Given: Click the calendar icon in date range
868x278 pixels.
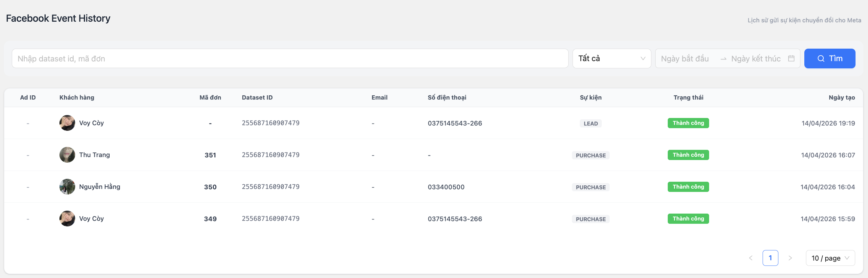Looking at the screenshot, I should point(791,58).
